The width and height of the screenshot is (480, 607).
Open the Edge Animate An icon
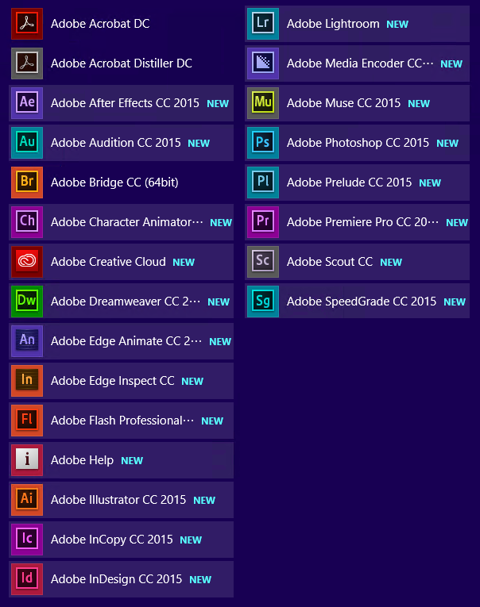coord(27,341)
